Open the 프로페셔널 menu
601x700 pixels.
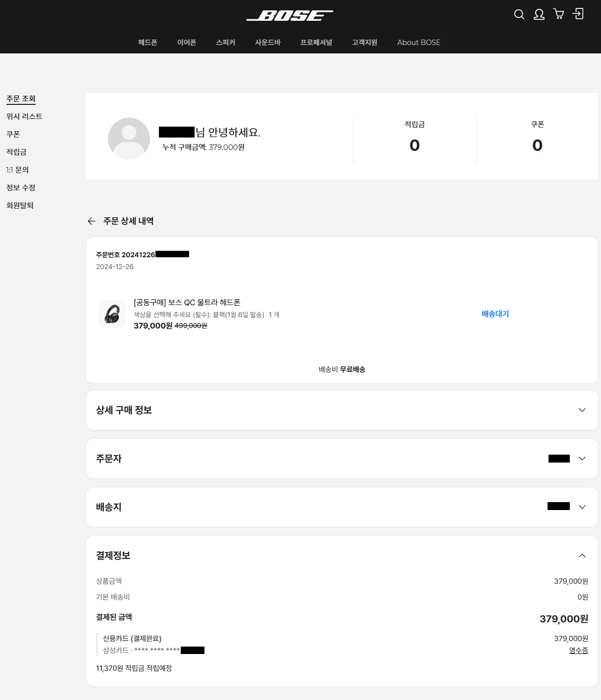(x=316, y=43)
